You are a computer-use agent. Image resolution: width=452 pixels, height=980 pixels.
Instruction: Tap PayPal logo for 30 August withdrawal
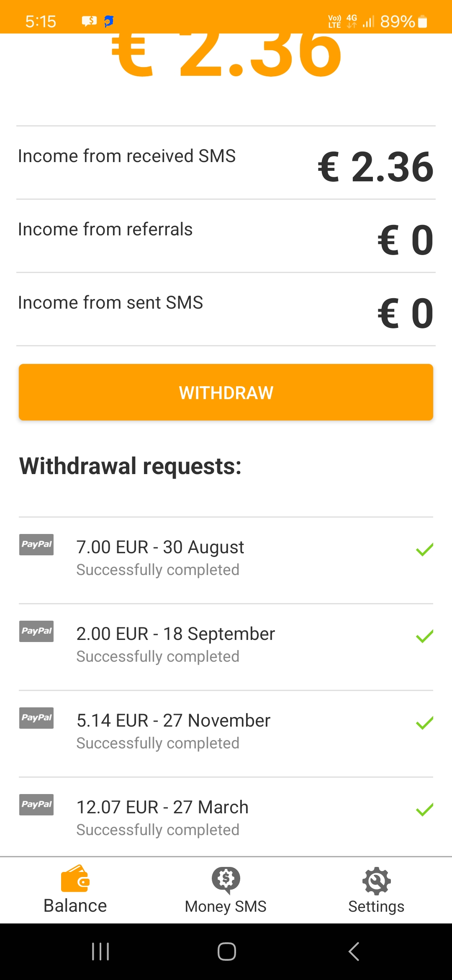tap(36, 544)
